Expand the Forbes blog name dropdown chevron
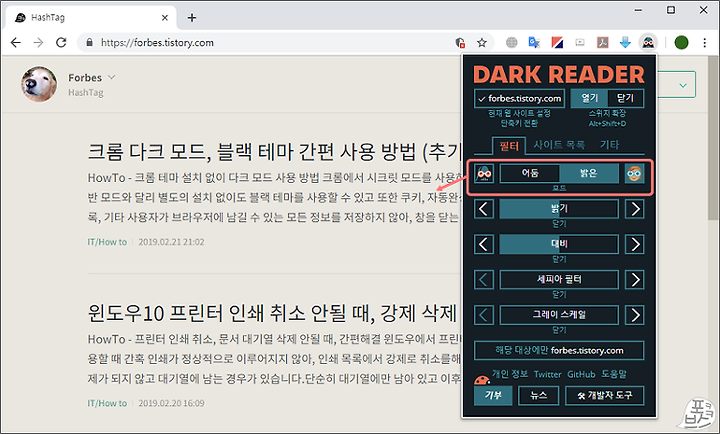 click(111, 78)
